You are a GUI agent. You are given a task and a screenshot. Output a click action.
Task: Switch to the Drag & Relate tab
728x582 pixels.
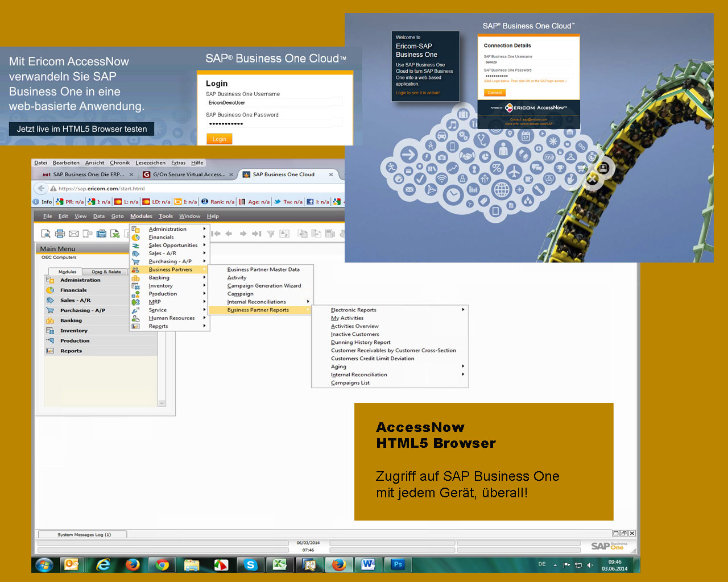[x=106, y=272]
